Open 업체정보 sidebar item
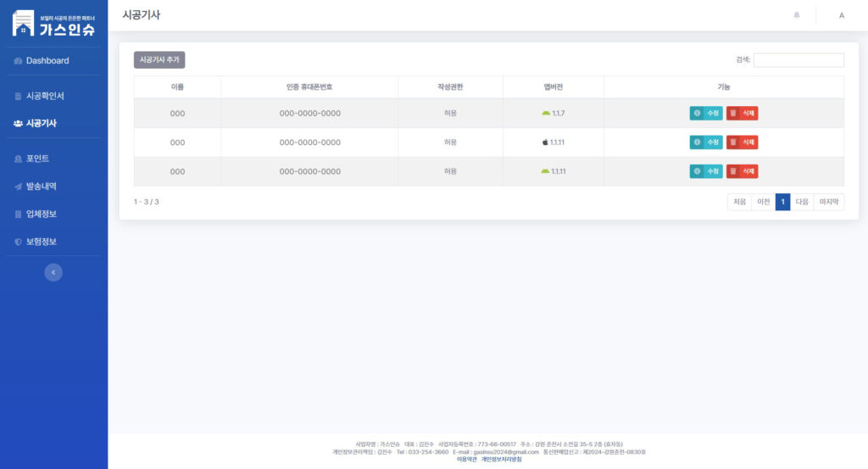This screenshot has width=868, height=469. pyautogui.click(x=41, y=214)
